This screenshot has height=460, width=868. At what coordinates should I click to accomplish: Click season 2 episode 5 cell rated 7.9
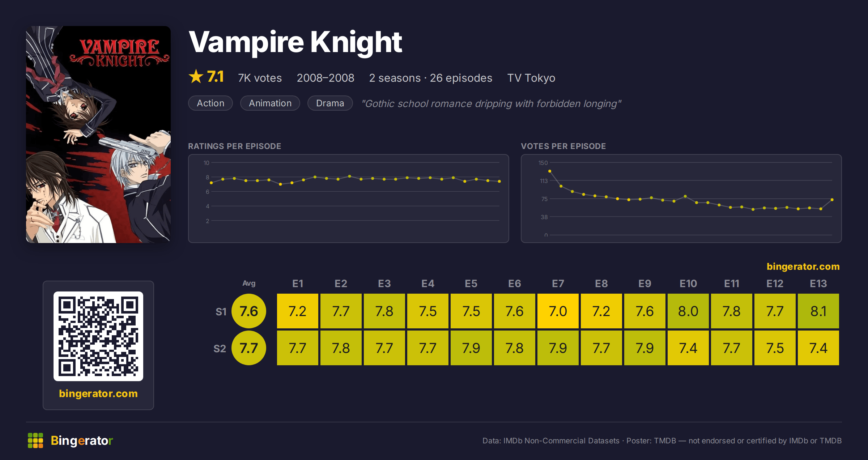[471, 348]
